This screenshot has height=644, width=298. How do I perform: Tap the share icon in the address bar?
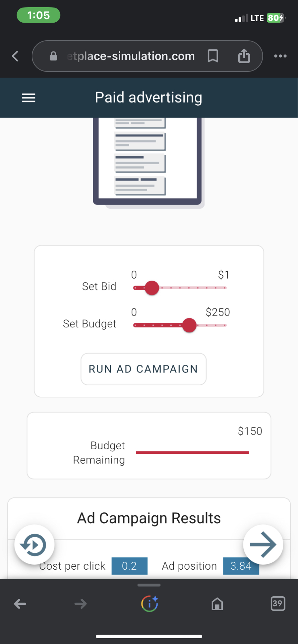click(x=244, y=56)
